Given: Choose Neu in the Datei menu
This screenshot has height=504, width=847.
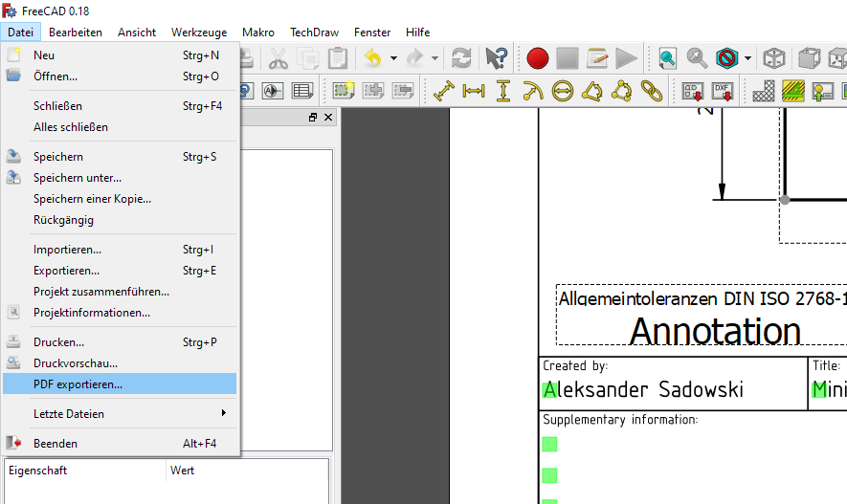Looking at the screenshot, I should [x=120, y=55].
